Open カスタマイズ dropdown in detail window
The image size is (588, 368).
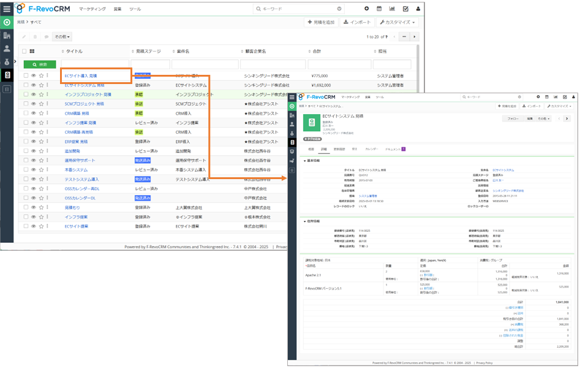pyautogui.click(x=559, y=106)
